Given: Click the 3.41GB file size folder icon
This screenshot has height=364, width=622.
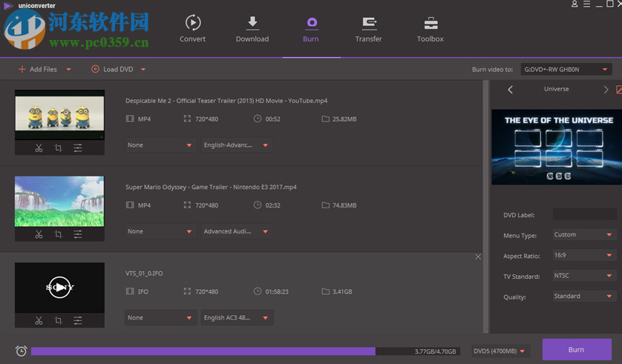Looking at the screenshot, I should pos(326,291).
